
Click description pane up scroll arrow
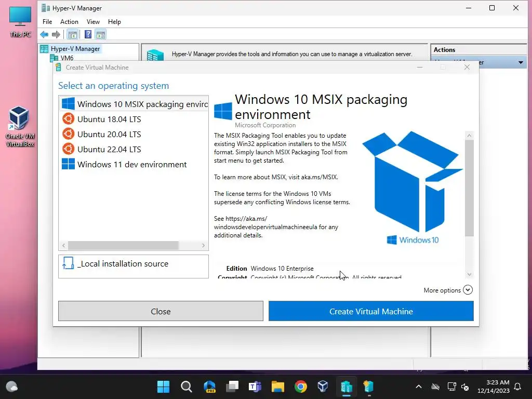469,136
